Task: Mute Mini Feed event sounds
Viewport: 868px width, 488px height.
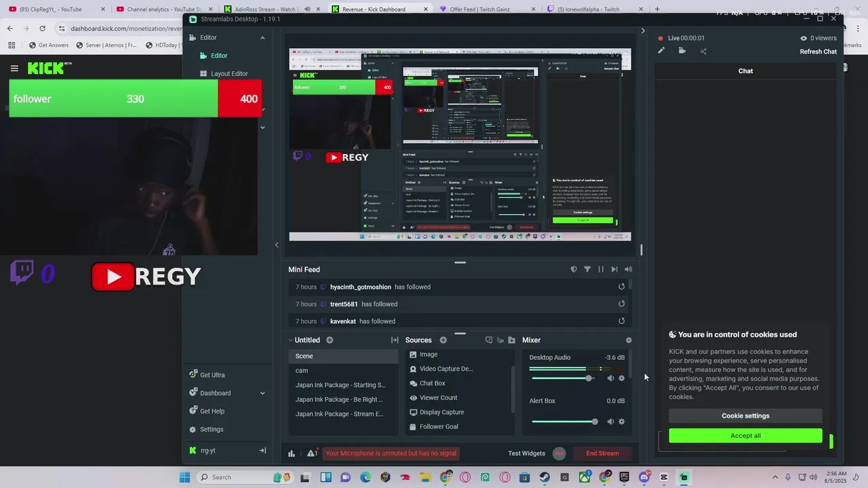Action: point(628,269)
